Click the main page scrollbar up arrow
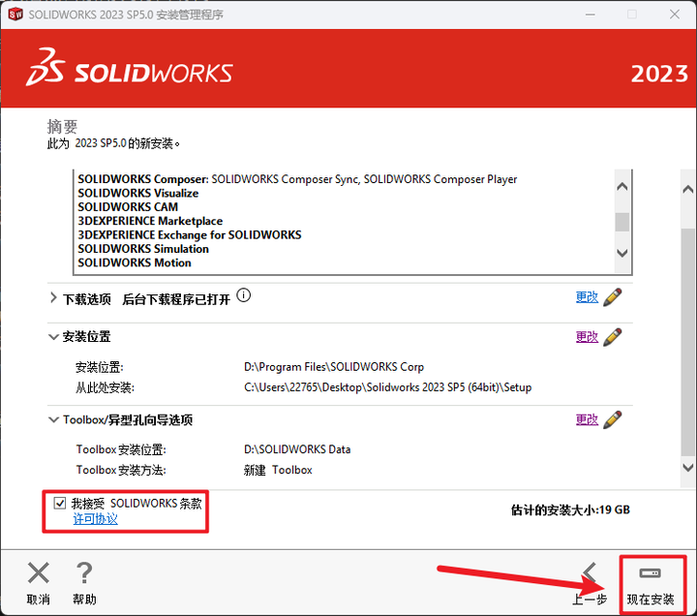Image resolution: width=697 pixels, height=616 pixels. point(688,189)
